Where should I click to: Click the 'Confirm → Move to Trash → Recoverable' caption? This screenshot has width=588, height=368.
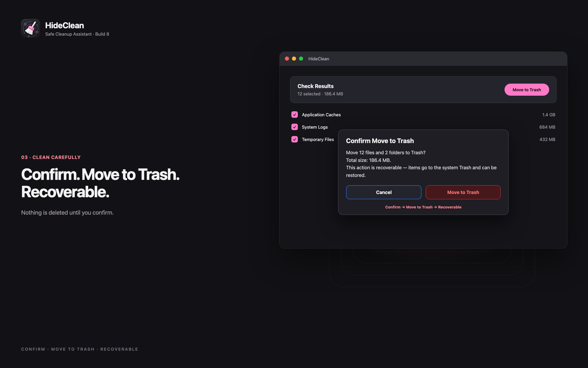pyautogui.click(x=423, y=207)
